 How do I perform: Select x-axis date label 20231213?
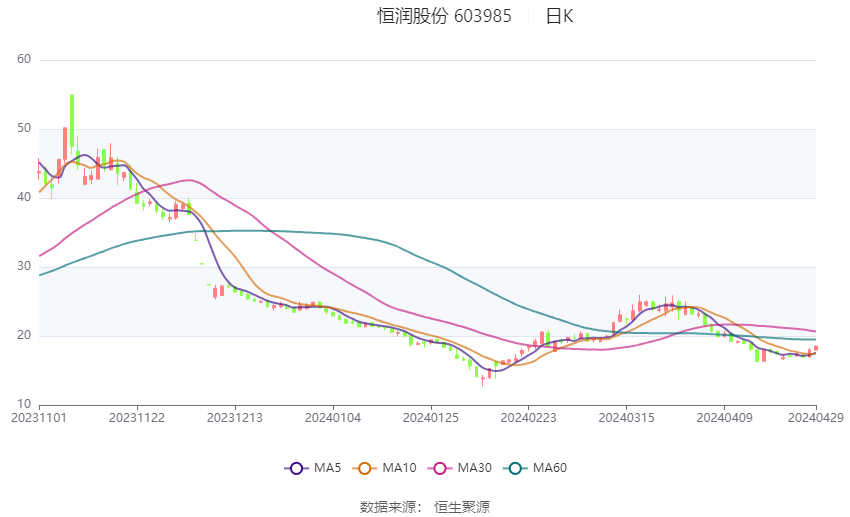click(235, 418)
